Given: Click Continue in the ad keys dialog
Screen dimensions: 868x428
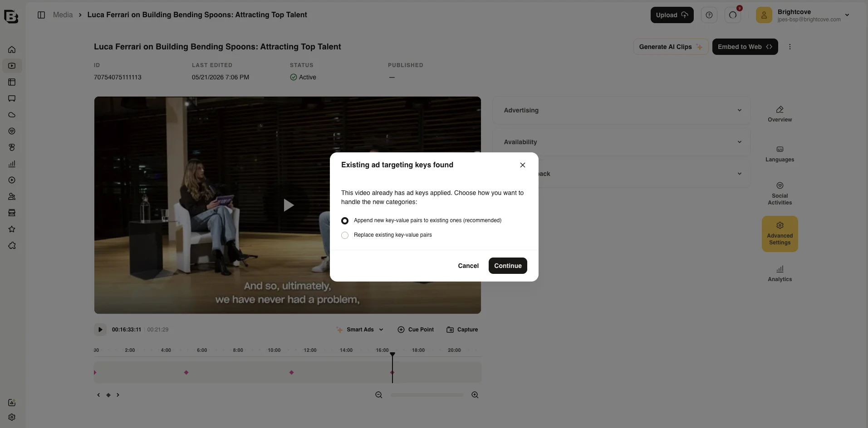Looking at the screenshot, I should pyautogui.click(x=508, y=266).
